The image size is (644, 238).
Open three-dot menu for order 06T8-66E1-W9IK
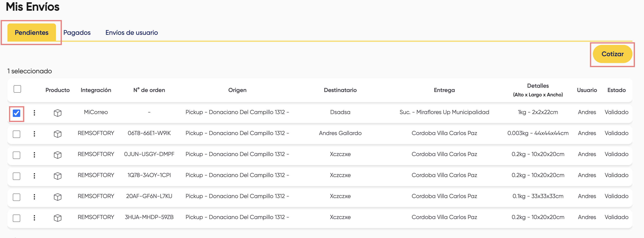click(x=34, y=134)
